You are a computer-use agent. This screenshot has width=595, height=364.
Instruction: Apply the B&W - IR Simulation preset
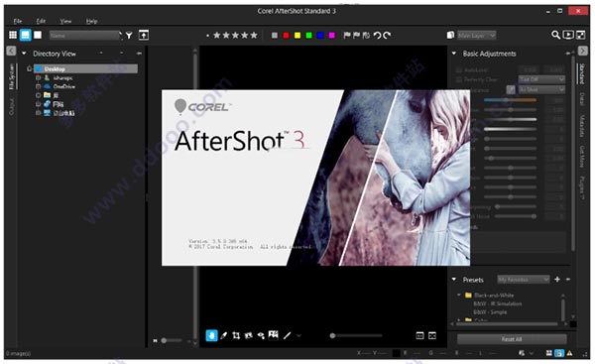(x=497, y=303)
